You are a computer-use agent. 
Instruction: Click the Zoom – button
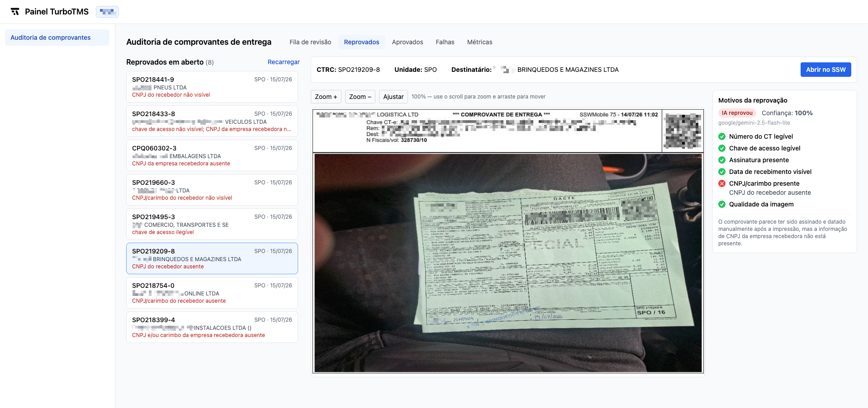tap(360, 97)
